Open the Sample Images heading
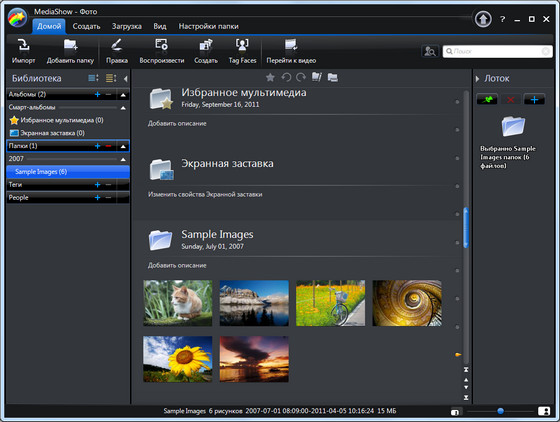 [217, 234]
